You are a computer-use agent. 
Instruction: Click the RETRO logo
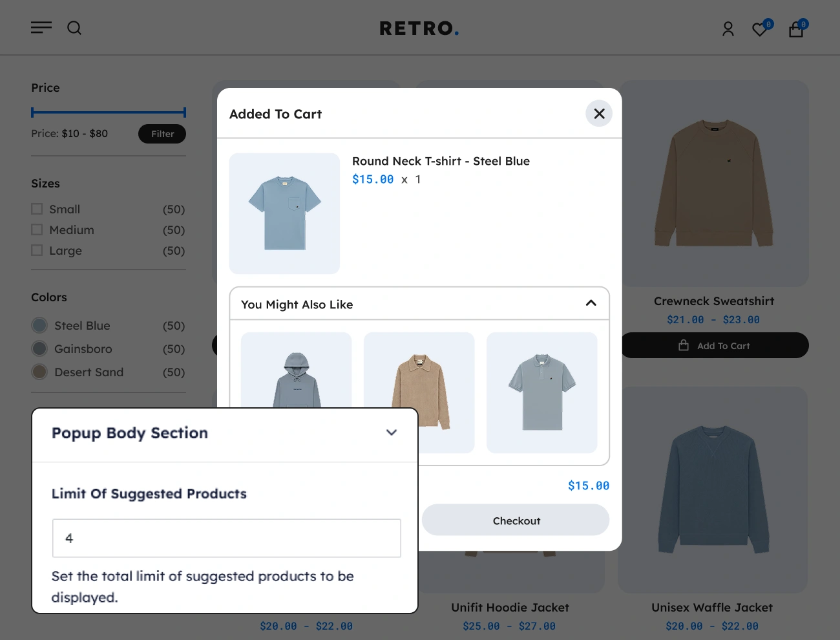419,28
